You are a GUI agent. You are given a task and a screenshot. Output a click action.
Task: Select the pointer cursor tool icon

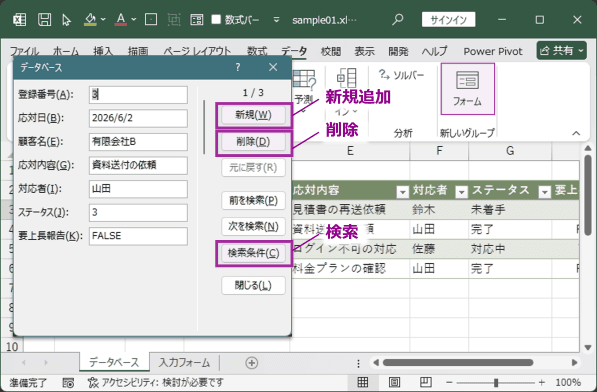[x=67, y=20]
